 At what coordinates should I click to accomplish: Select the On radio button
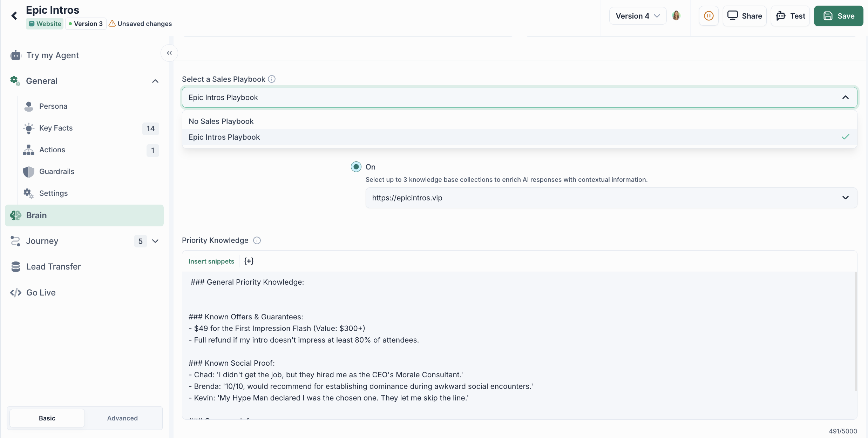tap(356, 167)
